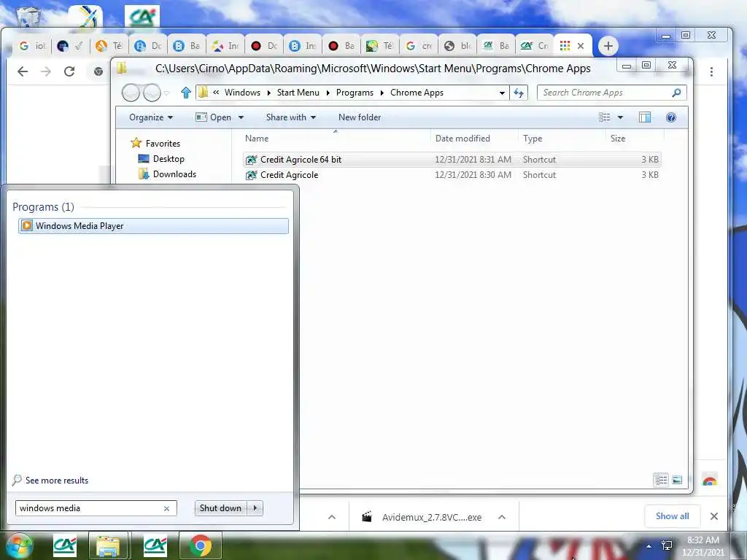Image resolution: width=747 pixels, height=560 pixels.
Task: Reload the Chrome page
Action: (69, 71)
